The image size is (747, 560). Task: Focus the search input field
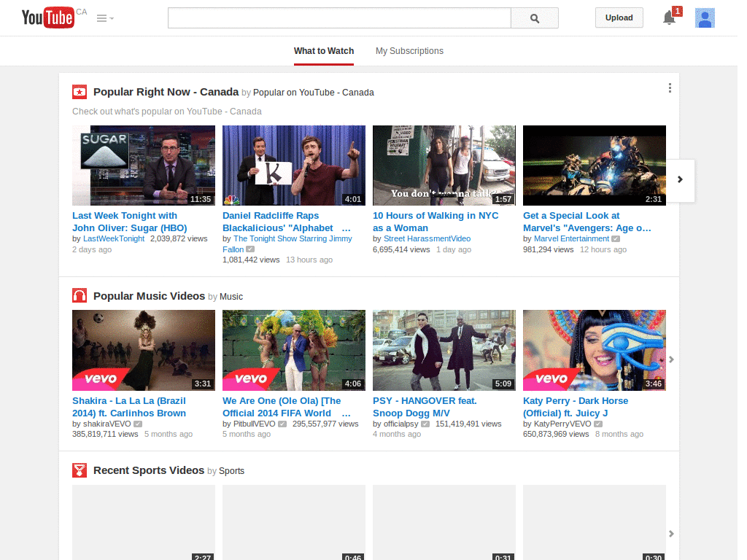[x=339, y=18]
